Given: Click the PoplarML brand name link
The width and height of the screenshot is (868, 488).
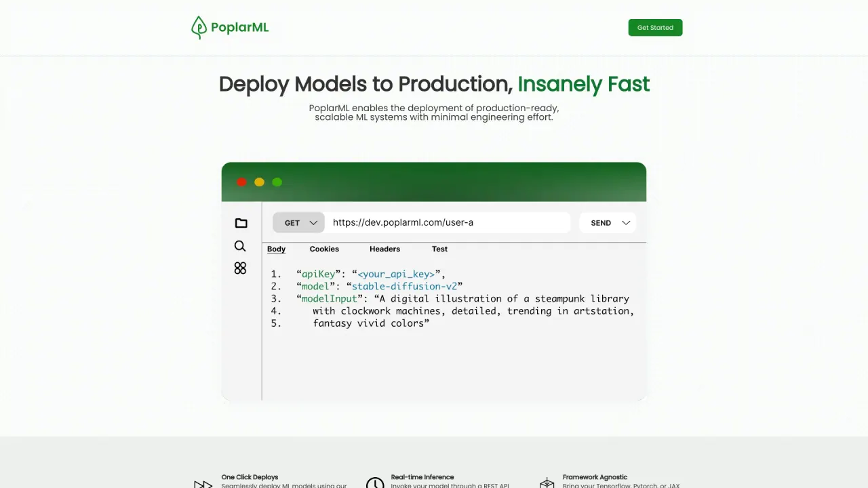Looking at the screenshot, I should click(239, 28).
